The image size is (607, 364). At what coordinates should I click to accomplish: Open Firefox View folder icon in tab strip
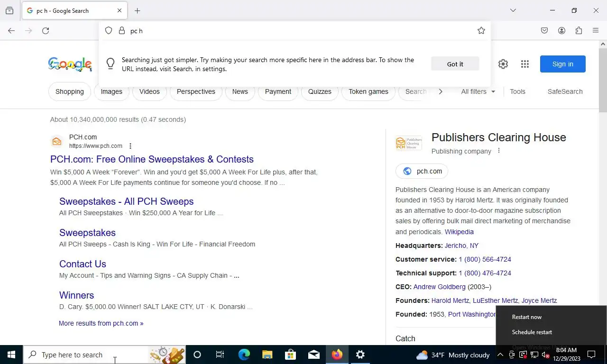[x=9, y=10]
